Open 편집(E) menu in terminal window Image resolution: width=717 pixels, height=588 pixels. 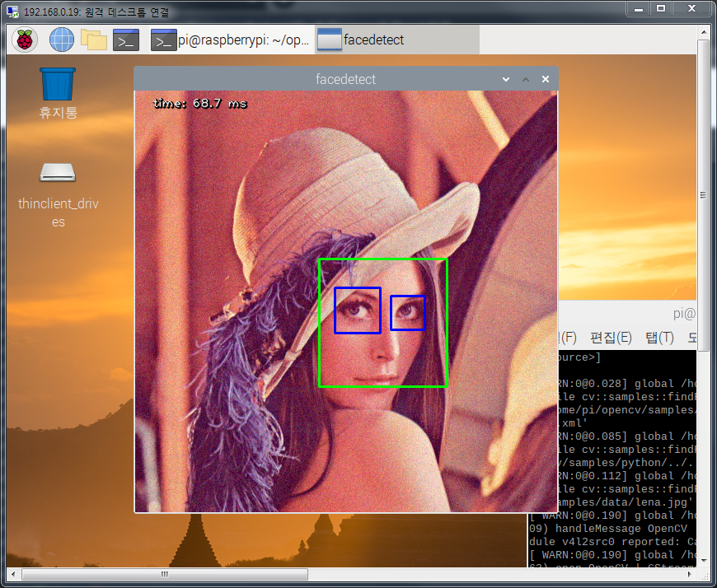(611, 338)
